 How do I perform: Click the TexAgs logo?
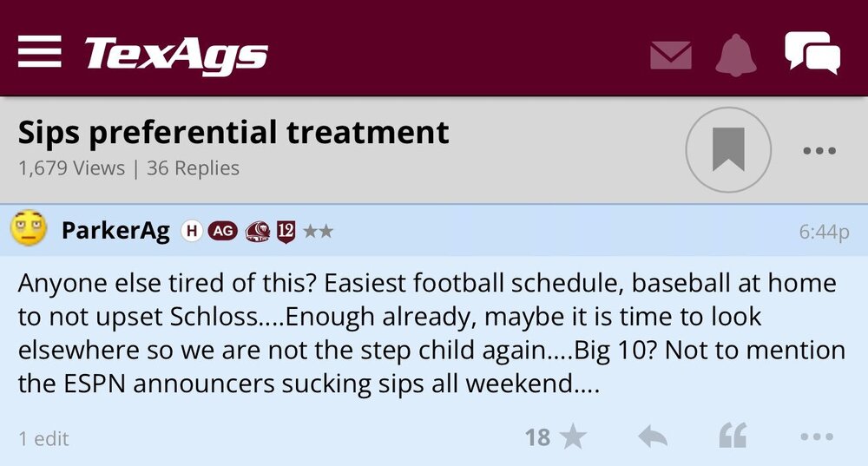(176, 55)
